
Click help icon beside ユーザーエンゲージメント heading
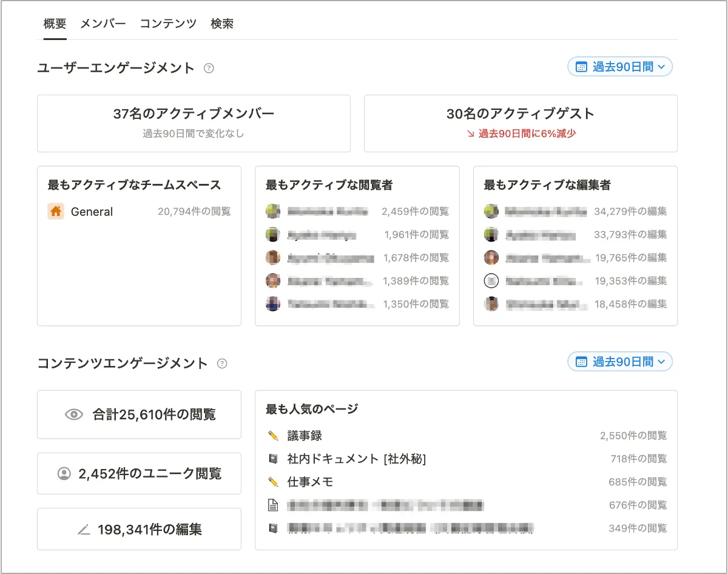pos(209,68)
